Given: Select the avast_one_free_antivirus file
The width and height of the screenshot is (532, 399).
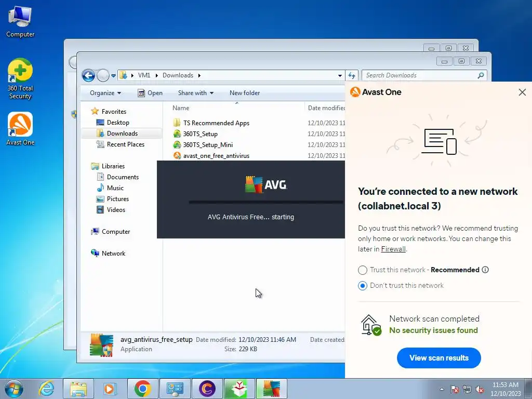Looking at the screenshot, I should [216, 156].
